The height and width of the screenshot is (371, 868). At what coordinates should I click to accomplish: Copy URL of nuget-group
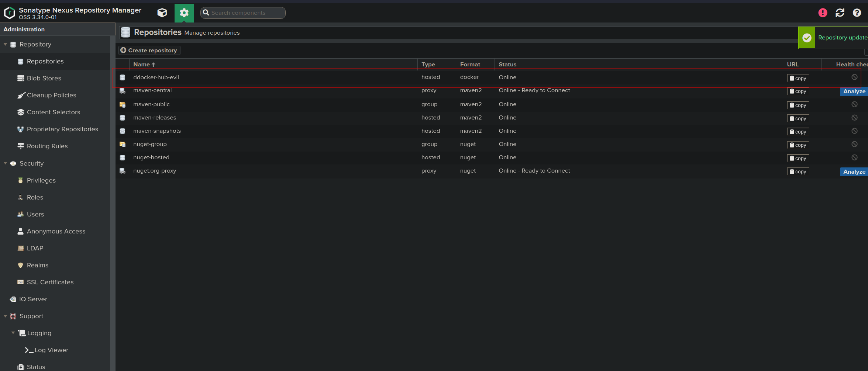[x=798, y=145]
